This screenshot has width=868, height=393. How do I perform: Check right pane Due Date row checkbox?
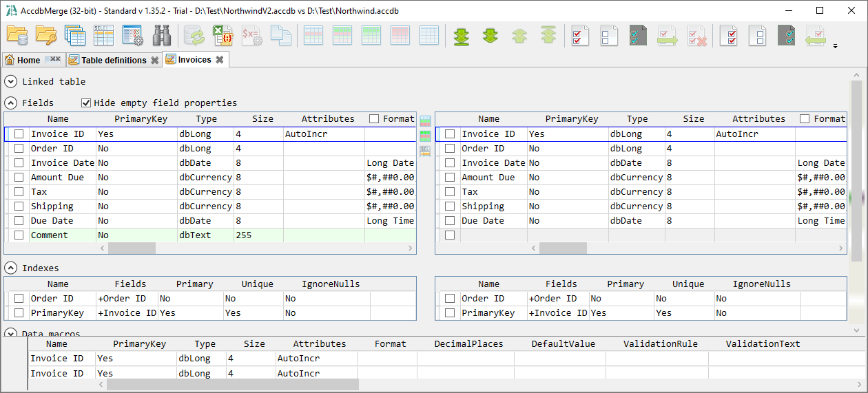click(x=450, y=221)
